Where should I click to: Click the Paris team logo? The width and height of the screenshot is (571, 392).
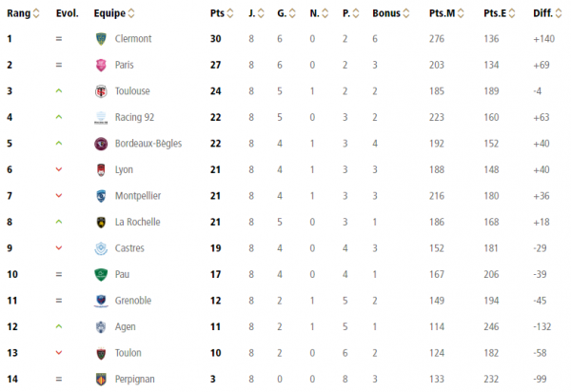[101, 65]
